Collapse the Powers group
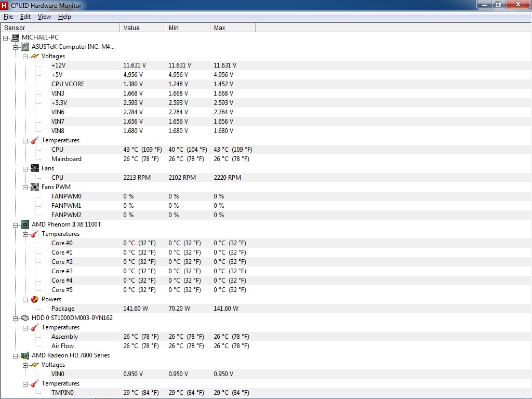The image size is (532, 399). click(x=25, y=300)
